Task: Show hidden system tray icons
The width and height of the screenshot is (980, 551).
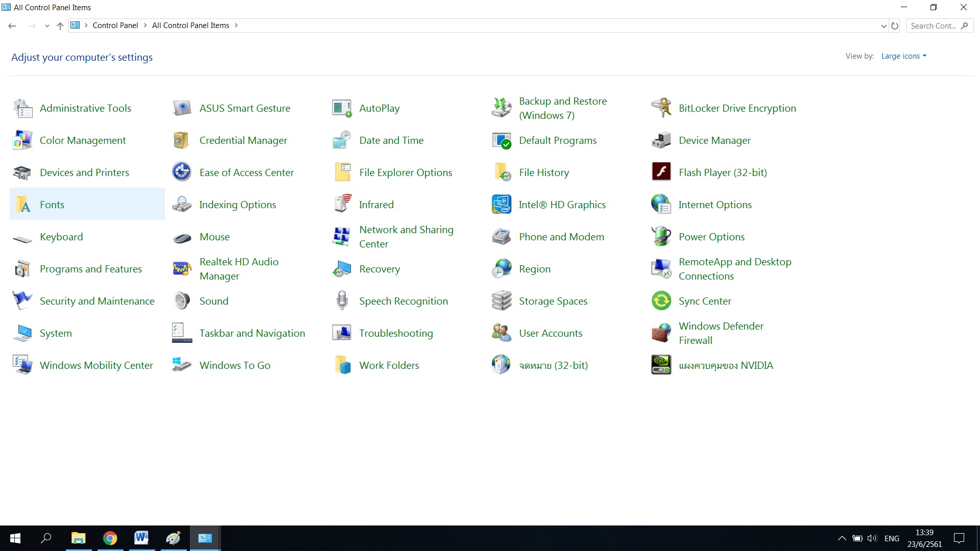Action: 842,538
